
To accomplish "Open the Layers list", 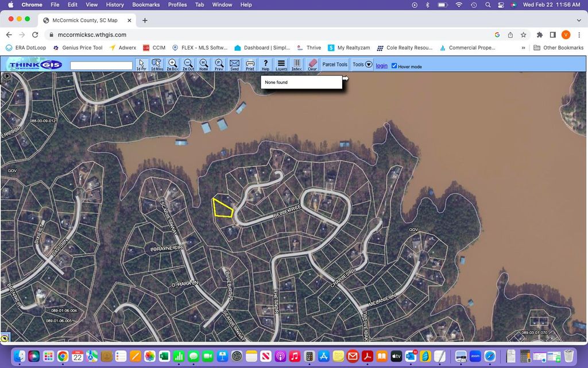I will 281,64.
